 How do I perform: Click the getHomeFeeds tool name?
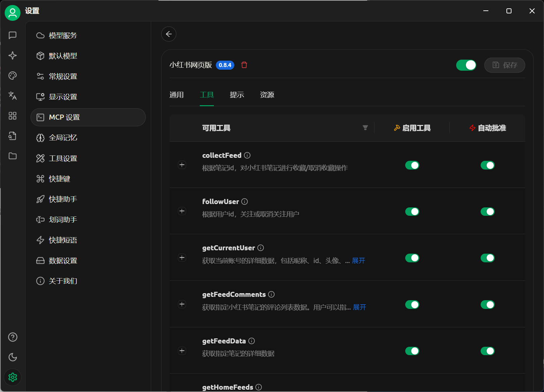228,387
